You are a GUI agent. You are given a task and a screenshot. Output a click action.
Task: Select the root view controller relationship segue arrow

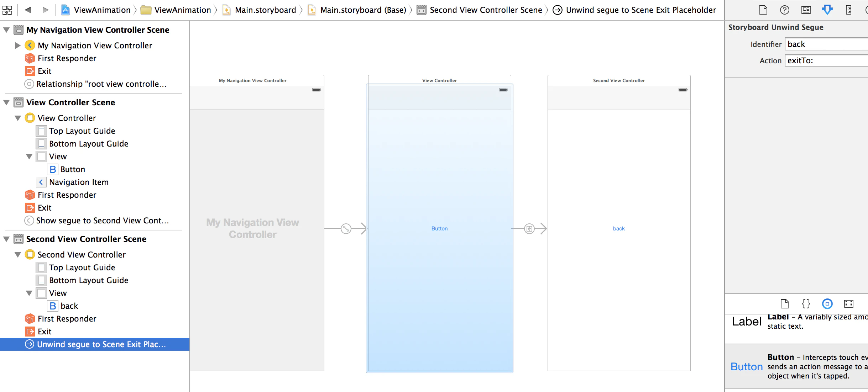(346, 228)
